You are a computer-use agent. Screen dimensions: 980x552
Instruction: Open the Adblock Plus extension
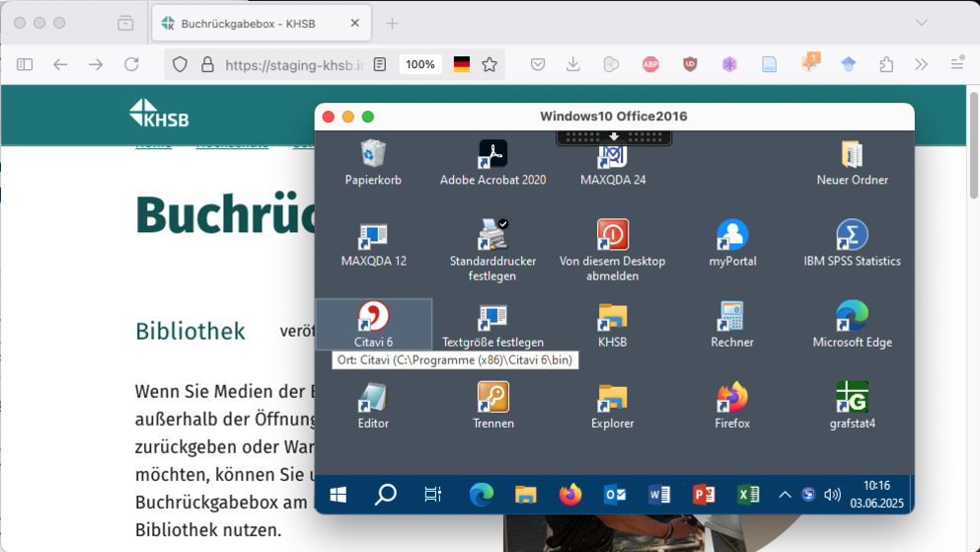(x=650, y=64)
